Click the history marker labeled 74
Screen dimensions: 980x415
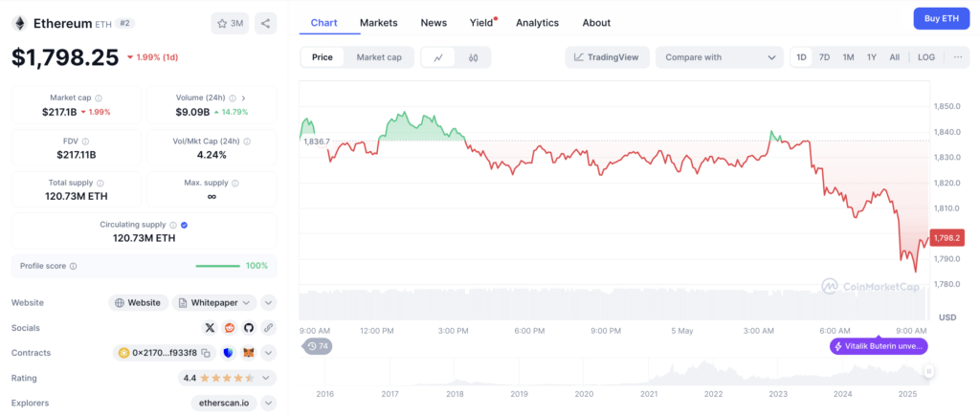coord(317,346)
